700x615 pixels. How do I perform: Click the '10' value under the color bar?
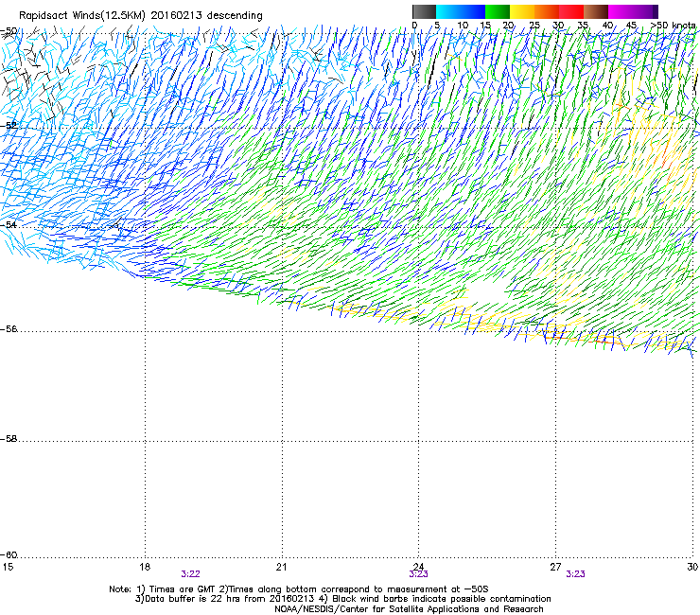click(463, 26)
